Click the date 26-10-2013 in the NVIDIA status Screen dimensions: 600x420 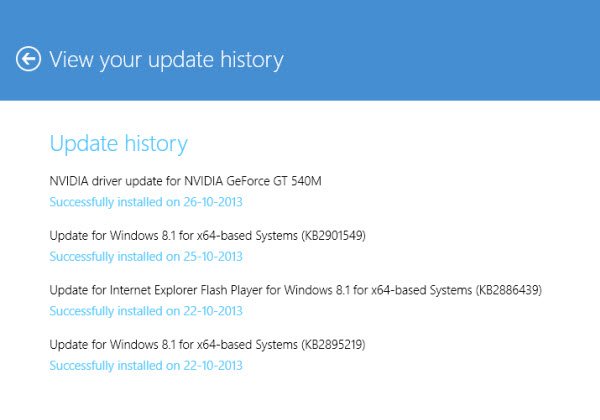210,201
